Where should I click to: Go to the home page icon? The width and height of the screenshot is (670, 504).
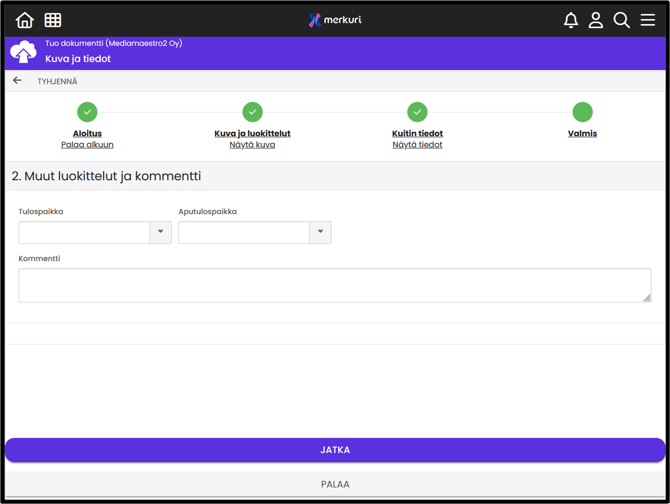coord(24,20)
